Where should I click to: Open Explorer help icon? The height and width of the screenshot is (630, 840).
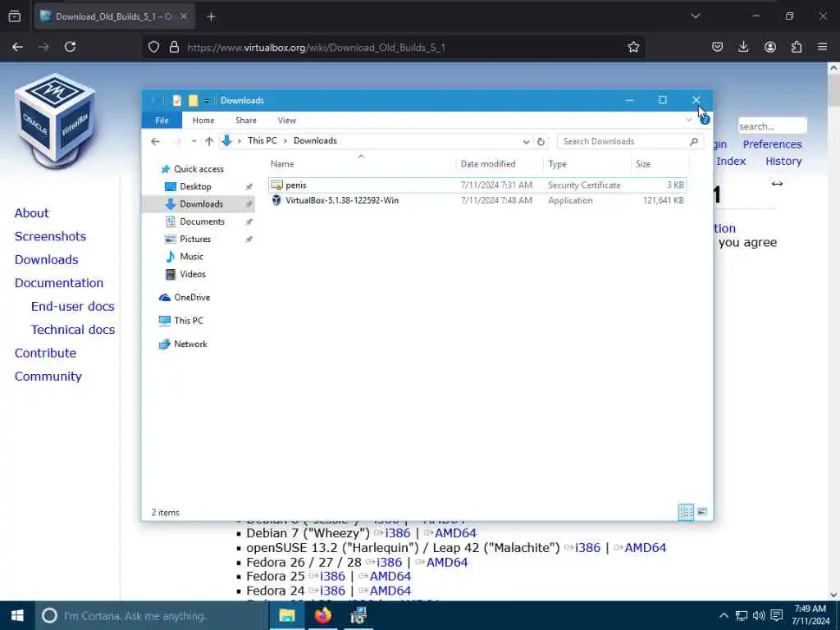(705, 120)
